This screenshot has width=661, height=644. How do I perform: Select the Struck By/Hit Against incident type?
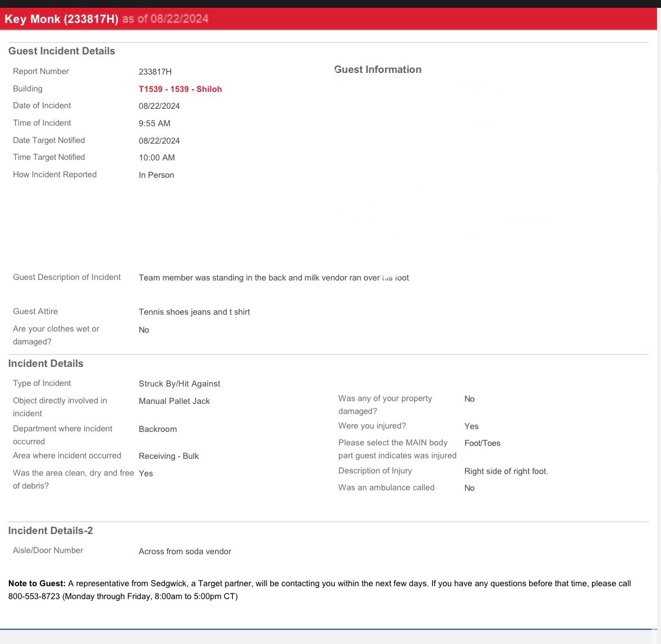click(179, 384)
